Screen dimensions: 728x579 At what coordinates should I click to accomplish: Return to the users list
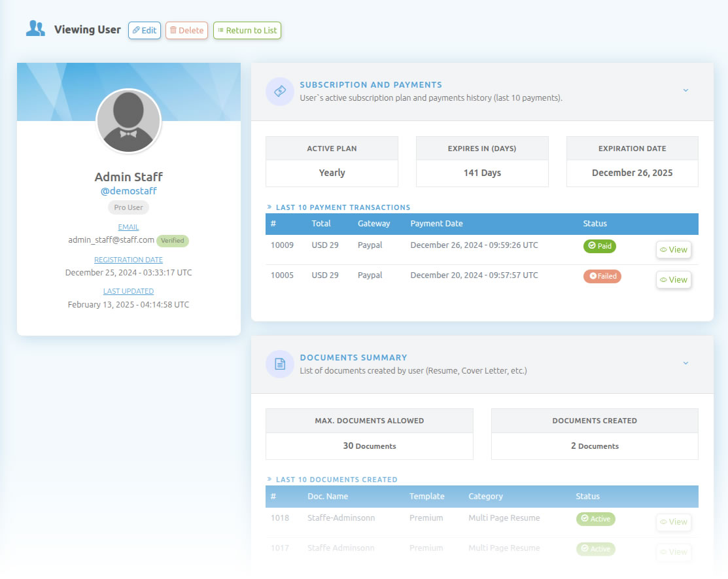tap(247, 30)
